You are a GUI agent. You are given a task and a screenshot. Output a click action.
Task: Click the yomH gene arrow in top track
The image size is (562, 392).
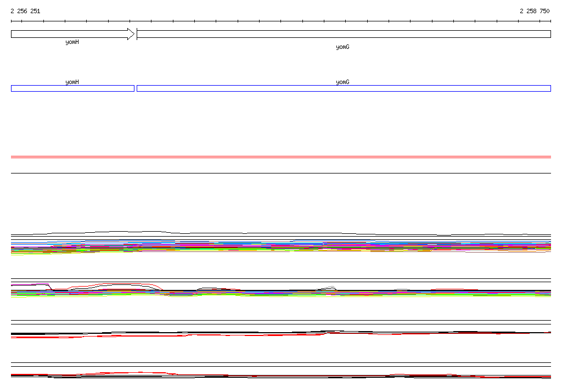click(x=69, y=34)
